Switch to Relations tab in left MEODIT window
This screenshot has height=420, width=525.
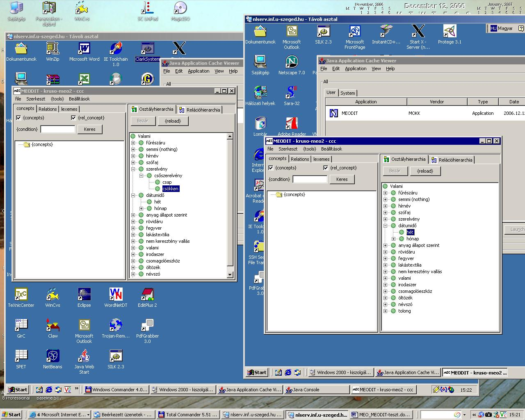48,109
